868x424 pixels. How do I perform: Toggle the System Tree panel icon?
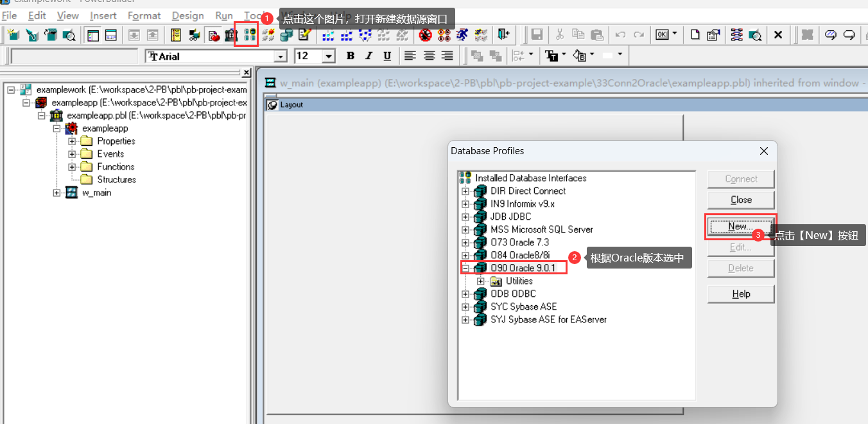(x=93, y=35)
